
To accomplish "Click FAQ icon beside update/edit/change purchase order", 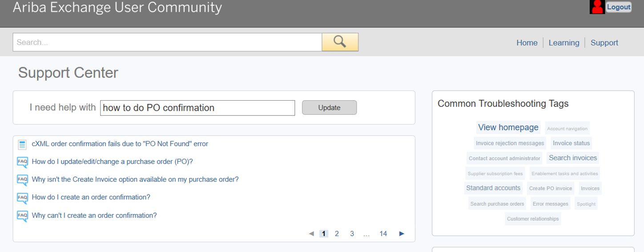I will [x=22, y=162].
